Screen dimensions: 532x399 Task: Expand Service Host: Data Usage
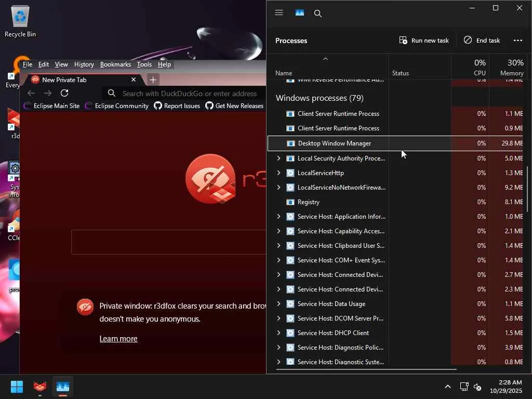278,303
